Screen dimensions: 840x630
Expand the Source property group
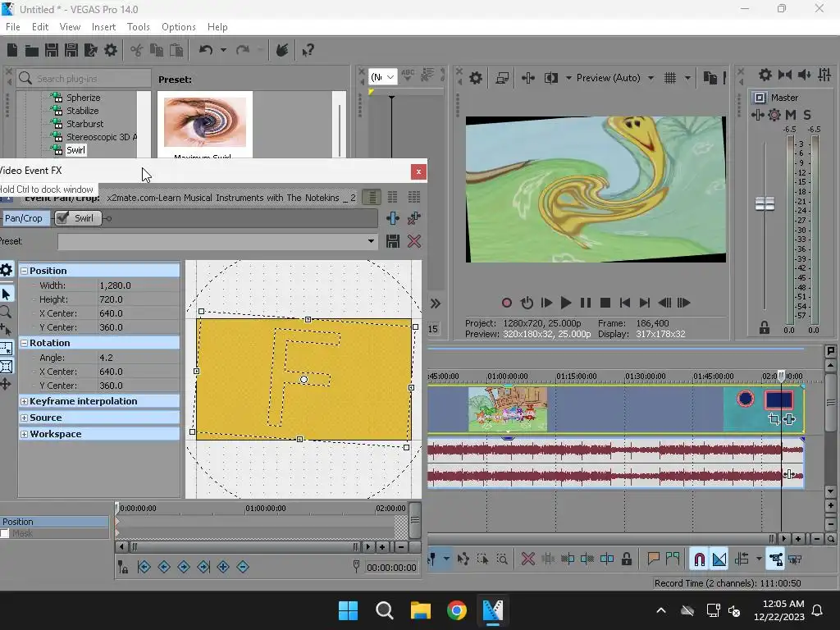point(24,418)
